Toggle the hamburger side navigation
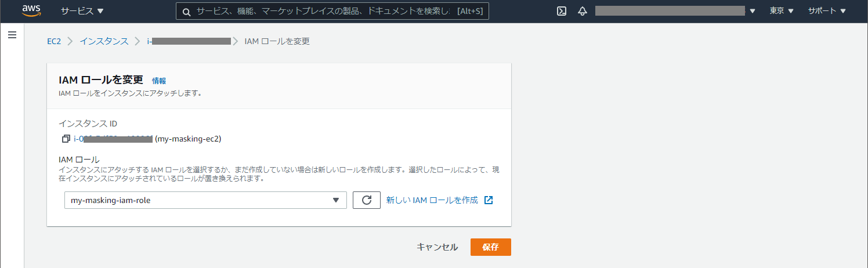 12,35
